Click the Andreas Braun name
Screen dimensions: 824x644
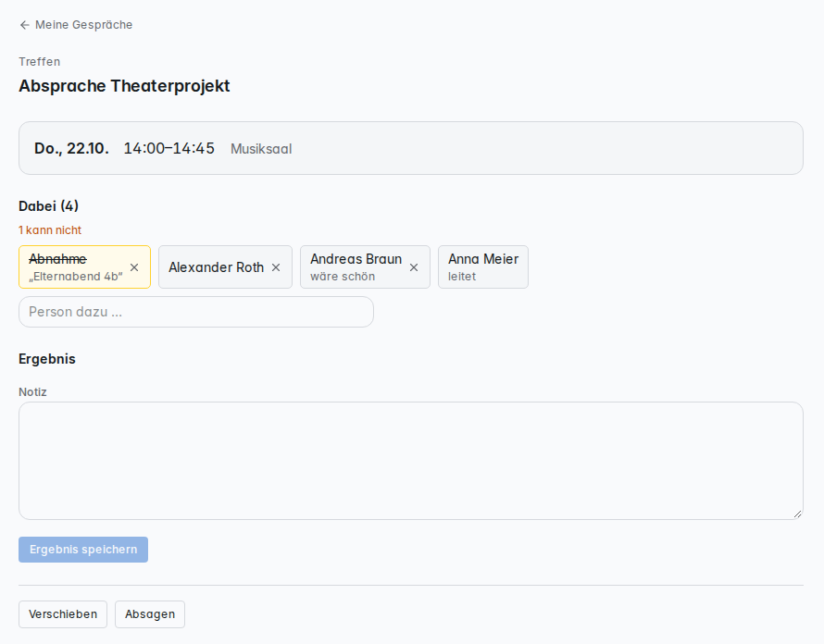click(356, 259)
